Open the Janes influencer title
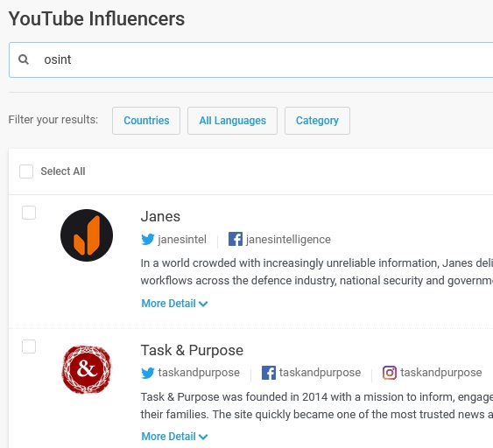Image resolution: width=493 pixels, height=448 pixels. click(x=160, y=216)
